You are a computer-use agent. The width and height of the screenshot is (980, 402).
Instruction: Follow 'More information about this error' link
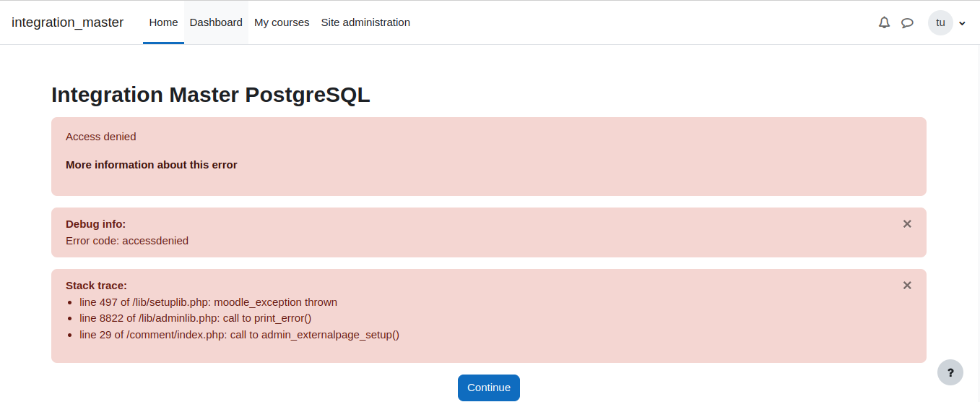[x=152, y=165]
